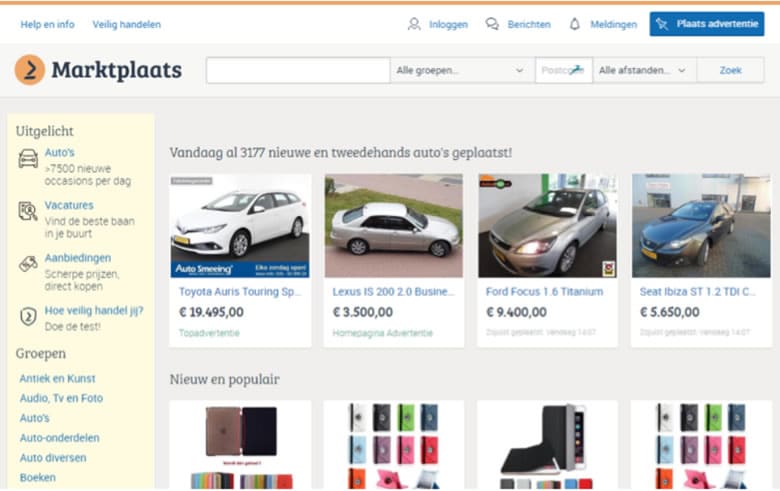Click the Vacatures magnifier document icon
Viewport: 780px width, 491px height.
pos(28,211)
